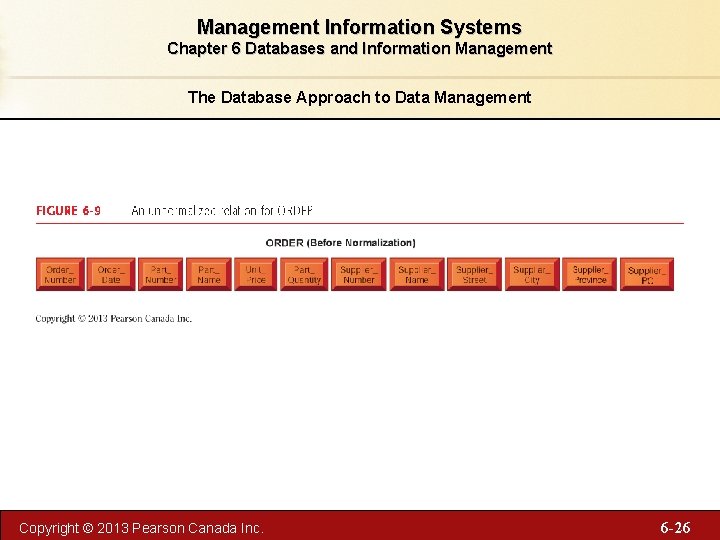This screenshot has height=540, width=720.
Task: Click the Part_Number field box
Action: point(160,274)
